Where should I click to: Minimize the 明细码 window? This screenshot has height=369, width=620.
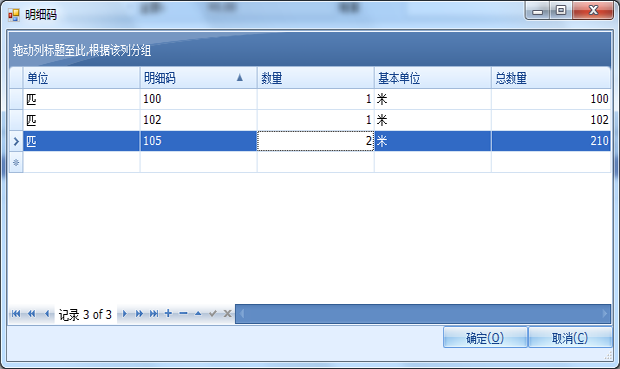click(x=538, y=10)
